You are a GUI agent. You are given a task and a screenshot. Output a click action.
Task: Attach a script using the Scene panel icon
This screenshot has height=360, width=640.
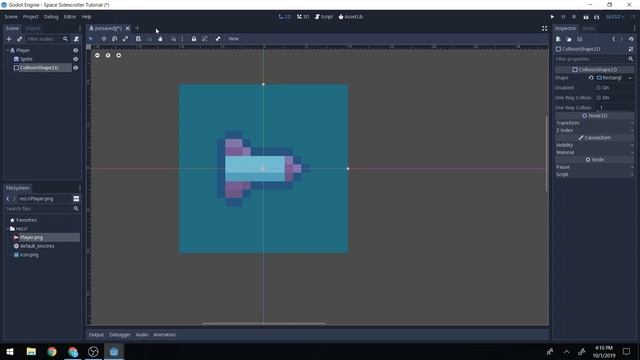tap(76, 39)
